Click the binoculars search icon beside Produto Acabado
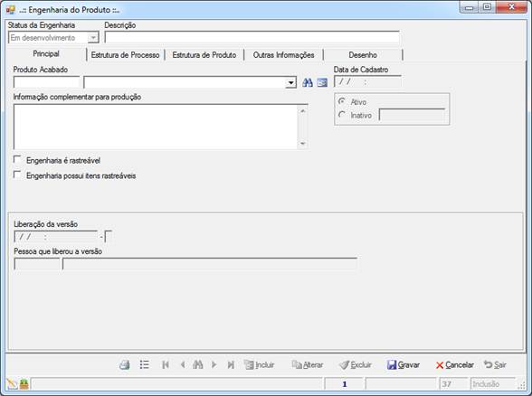 pos(308,82)
